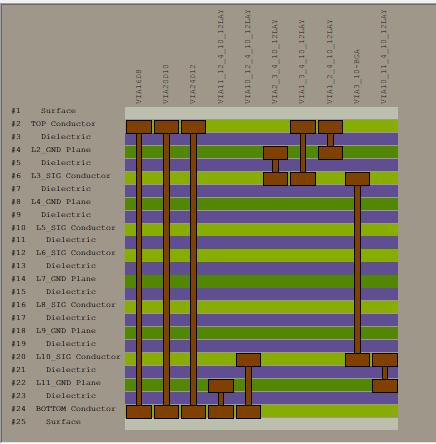Select VIA3_10-BGA pad on L10_SIG Conductor layer
The image size is (436, 444).
pos(357,360)
